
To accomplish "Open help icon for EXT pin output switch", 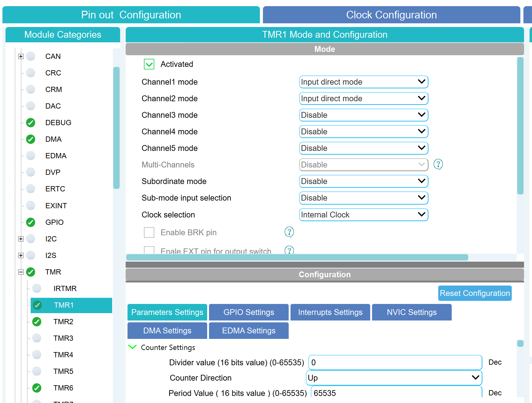I will point(289,250).
